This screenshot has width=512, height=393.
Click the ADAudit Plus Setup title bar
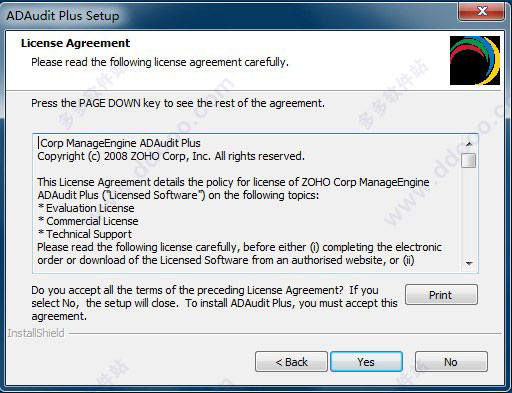coord(230,15)
